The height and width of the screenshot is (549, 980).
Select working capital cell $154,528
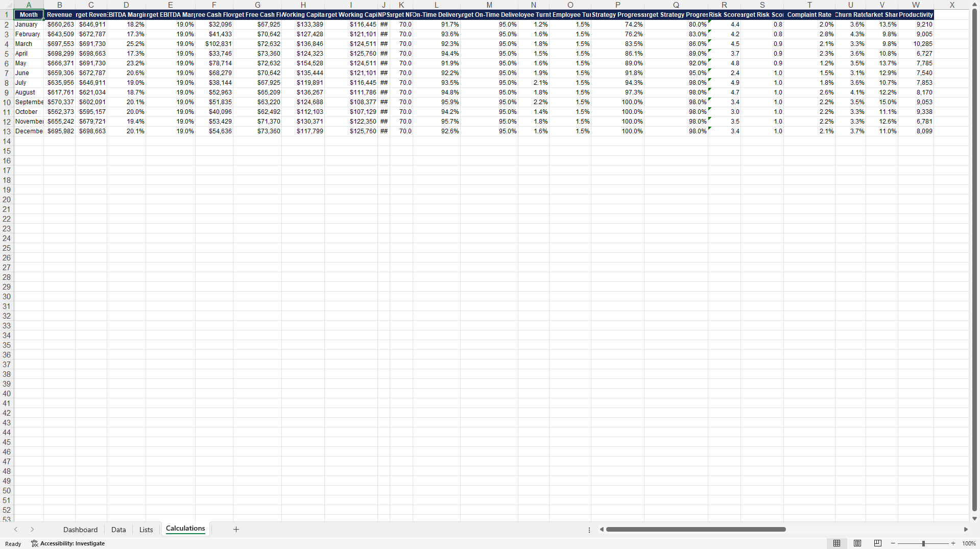(303, 63)
